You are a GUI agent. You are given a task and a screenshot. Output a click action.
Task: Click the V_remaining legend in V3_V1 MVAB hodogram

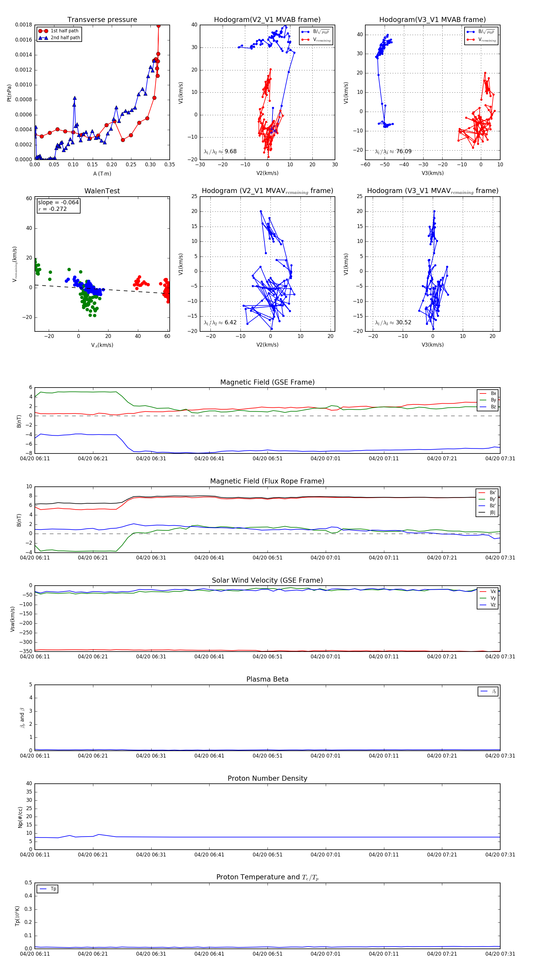pos(481,39)
